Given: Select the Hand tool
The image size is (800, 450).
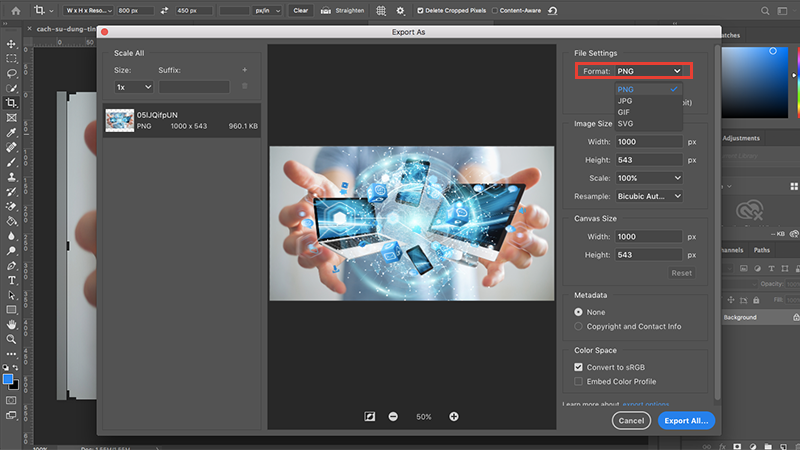Looking at the screenshot, I should click(11, 324).
